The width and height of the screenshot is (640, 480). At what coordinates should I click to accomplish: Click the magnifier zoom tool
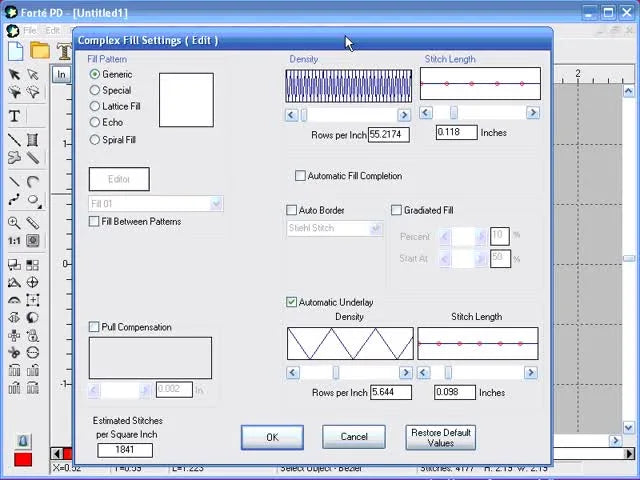[x=14, y=223]
